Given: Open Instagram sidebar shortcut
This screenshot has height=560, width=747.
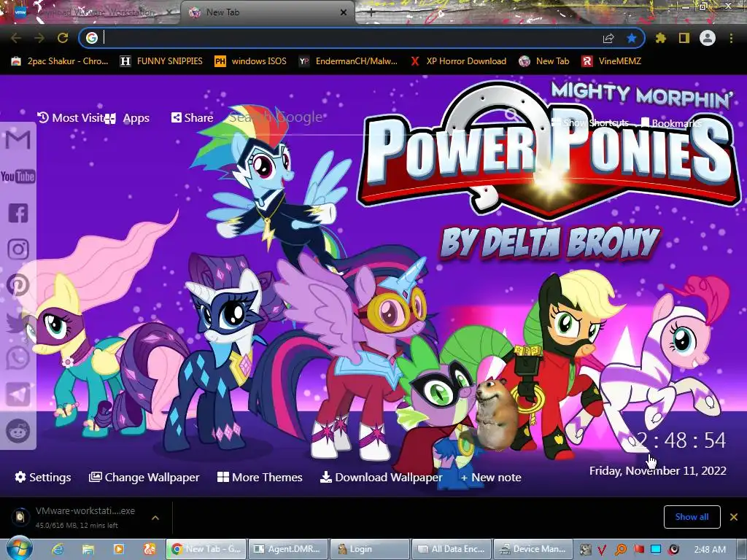Looking at the screenshot, I should 18,249.
